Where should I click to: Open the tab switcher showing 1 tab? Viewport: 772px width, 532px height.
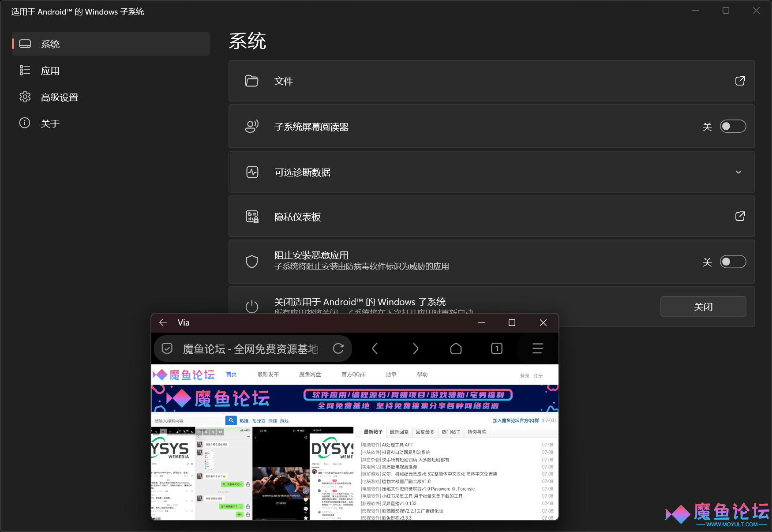497,348
